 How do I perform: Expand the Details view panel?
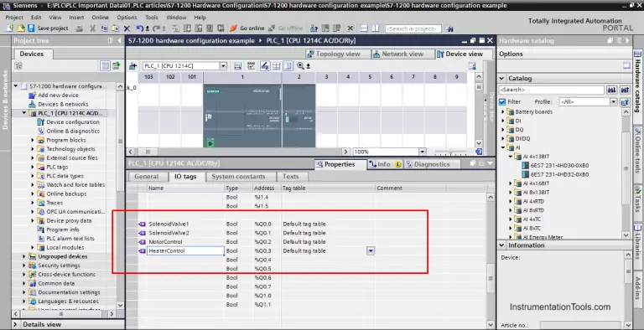(16, 324)
